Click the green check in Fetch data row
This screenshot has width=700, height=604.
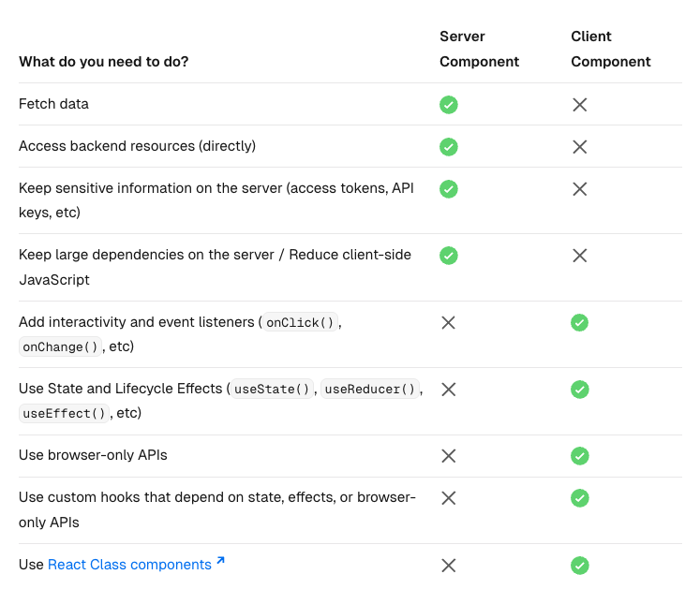click(x=448, y=105)
